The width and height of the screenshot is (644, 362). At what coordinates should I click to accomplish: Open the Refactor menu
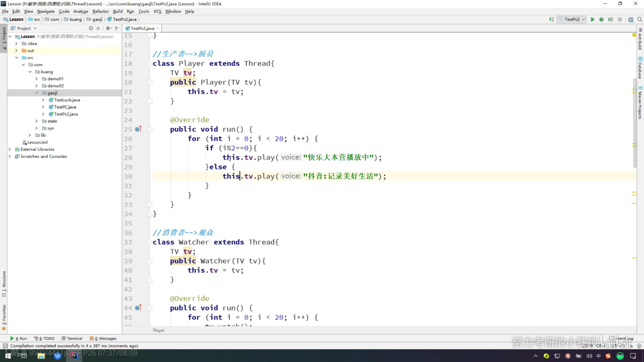click(100, 11)
